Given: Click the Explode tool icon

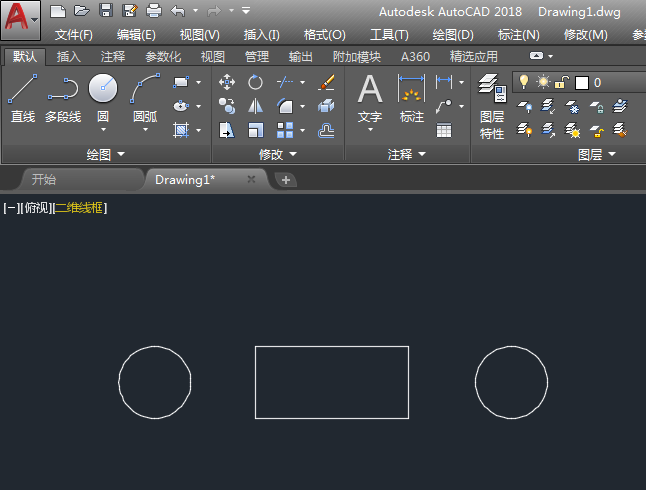Looking at the screenshot, I should tap(326, 106).
